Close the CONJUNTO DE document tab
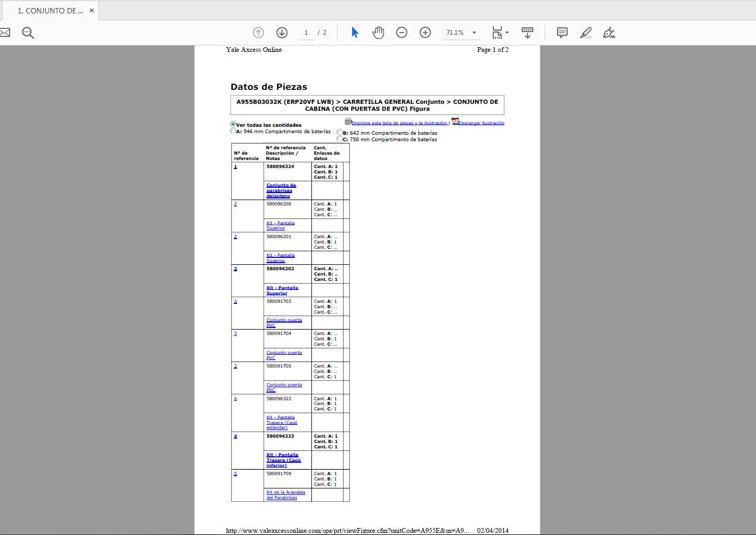Image resolution: width=756 pixels, height=535 pixels. pyautogui.click(x=91, y=11)
